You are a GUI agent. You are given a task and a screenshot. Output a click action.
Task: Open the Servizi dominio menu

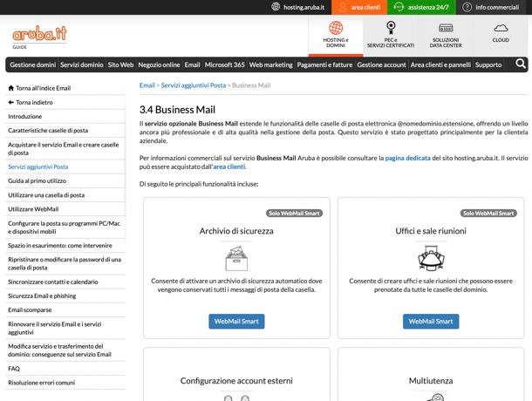click(82, 65)
